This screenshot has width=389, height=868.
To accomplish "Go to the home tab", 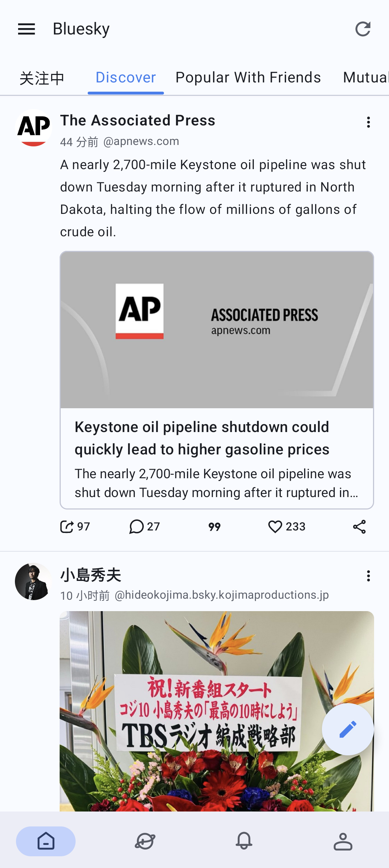I will (x=46, y=841).
